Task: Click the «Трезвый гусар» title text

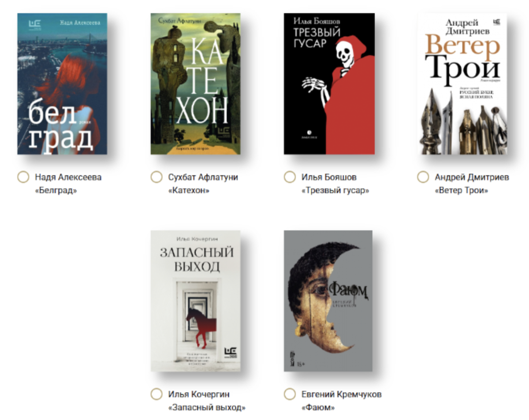Action: pyautogui.click(x=335, y=190)
